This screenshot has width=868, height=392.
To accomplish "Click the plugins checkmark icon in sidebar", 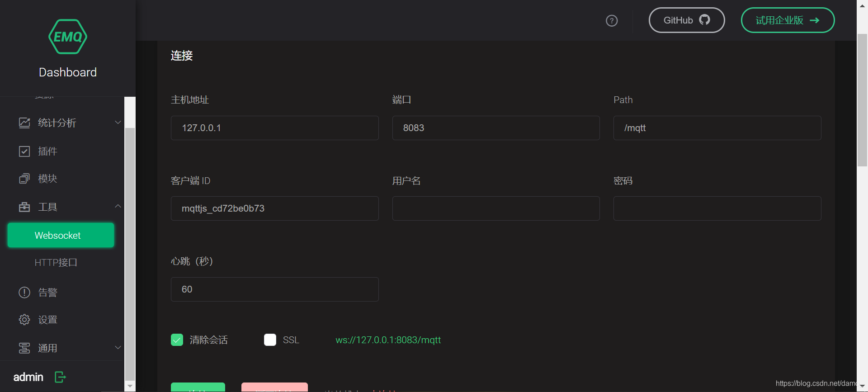I will pyautogui.click(x=24, y=151).
